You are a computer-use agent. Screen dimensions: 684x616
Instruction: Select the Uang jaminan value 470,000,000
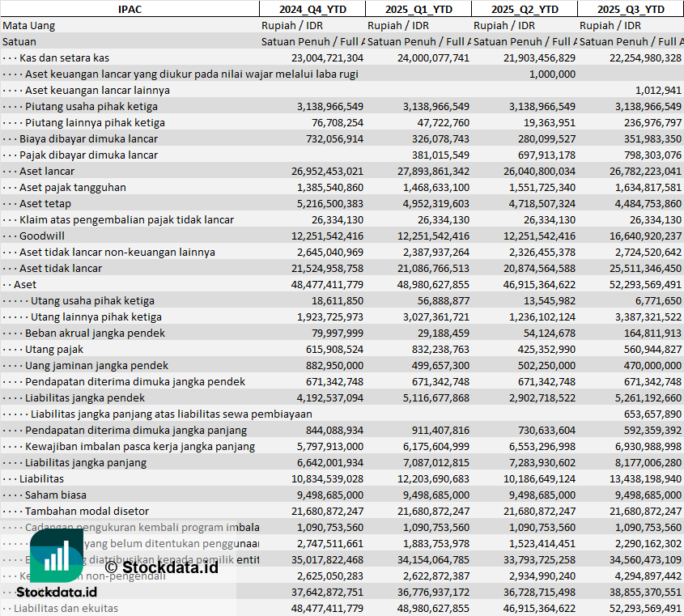647,365
